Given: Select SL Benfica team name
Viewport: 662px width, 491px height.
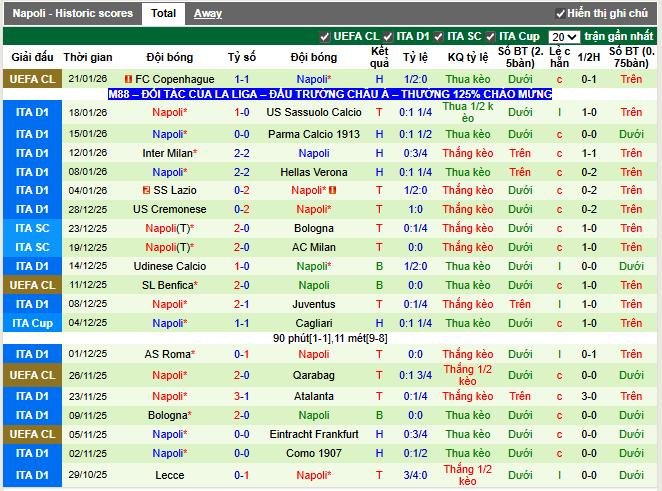Looking at the screenshot, I should 170,285.
